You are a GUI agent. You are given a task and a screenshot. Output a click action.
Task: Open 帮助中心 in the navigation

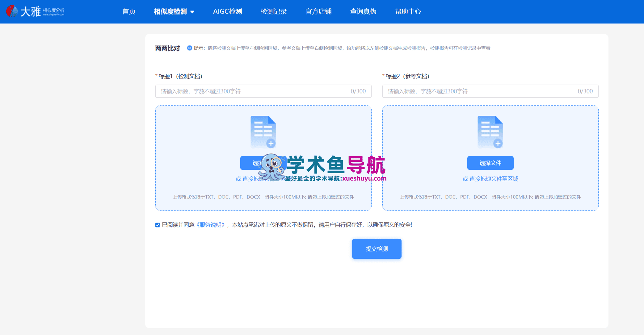tap(408, 11)
